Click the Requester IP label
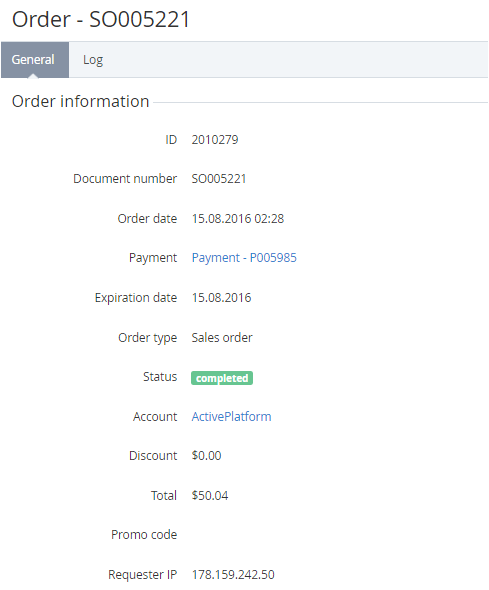The image size is (489, 590). click(143, 575)
